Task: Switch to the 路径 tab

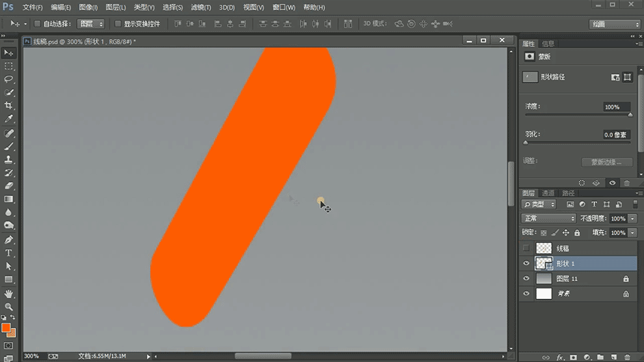Action: point(568,193)
